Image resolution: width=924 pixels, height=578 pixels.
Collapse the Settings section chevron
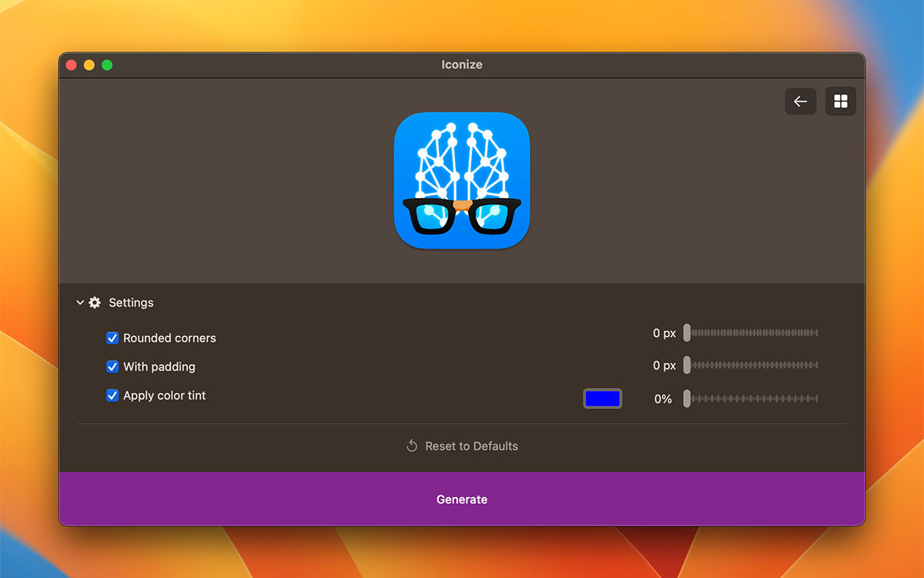80,303
